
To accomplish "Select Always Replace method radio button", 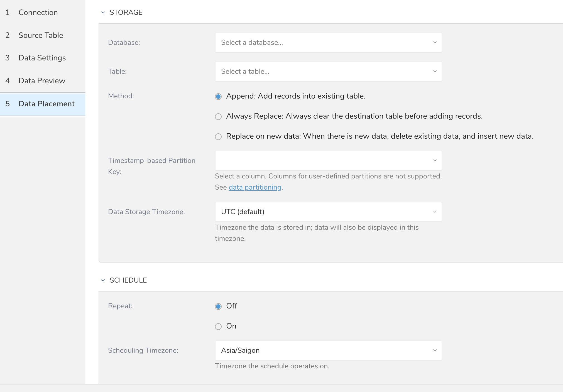I will click(x=218, y=117).
